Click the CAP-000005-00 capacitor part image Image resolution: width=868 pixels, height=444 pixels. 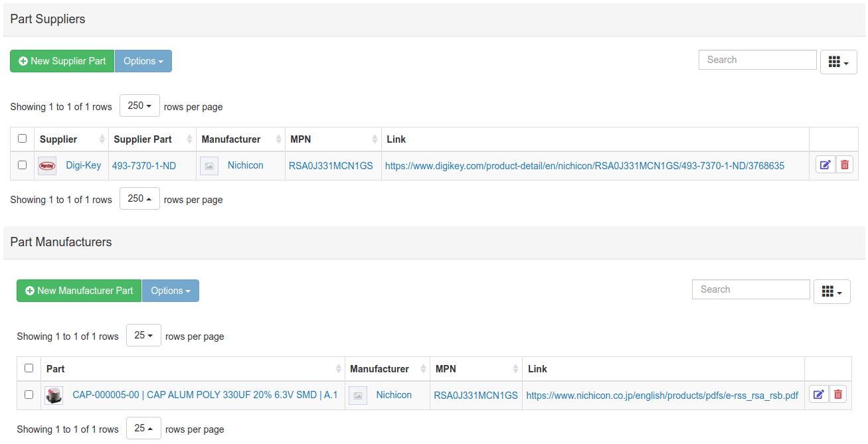point(54,396)
